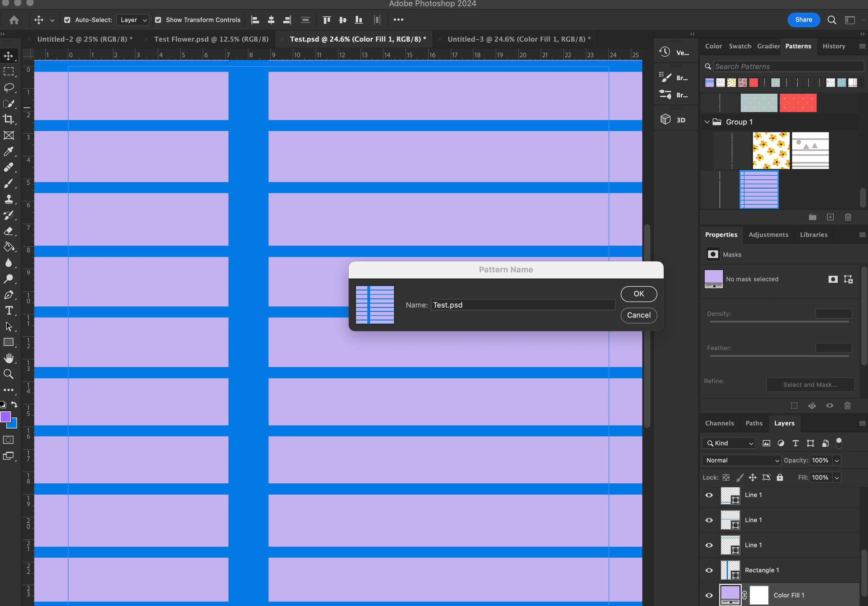Uncheck the Auto-Select checkbox
This screenshot has height=606, width=868.
pos(67,20)
